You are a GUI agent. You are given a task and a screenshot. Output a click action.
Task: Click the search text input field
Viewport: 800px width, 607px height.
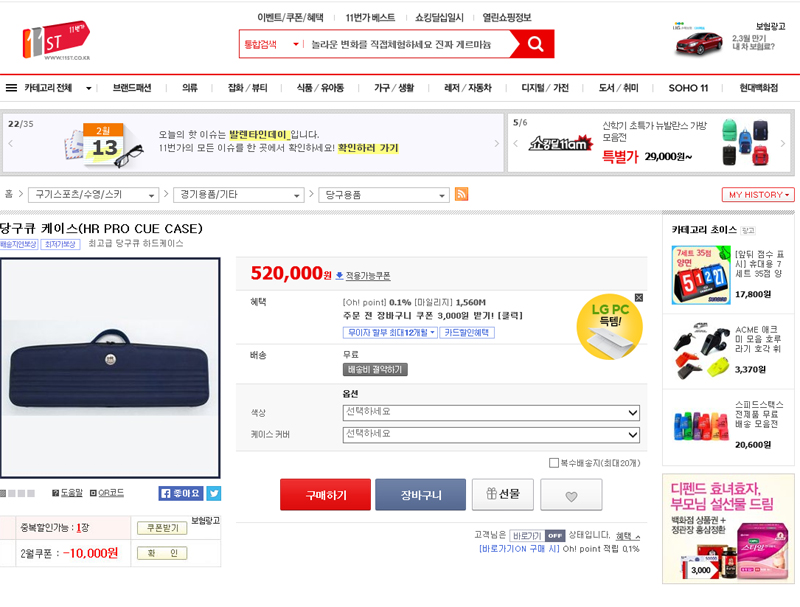[407, 44]
